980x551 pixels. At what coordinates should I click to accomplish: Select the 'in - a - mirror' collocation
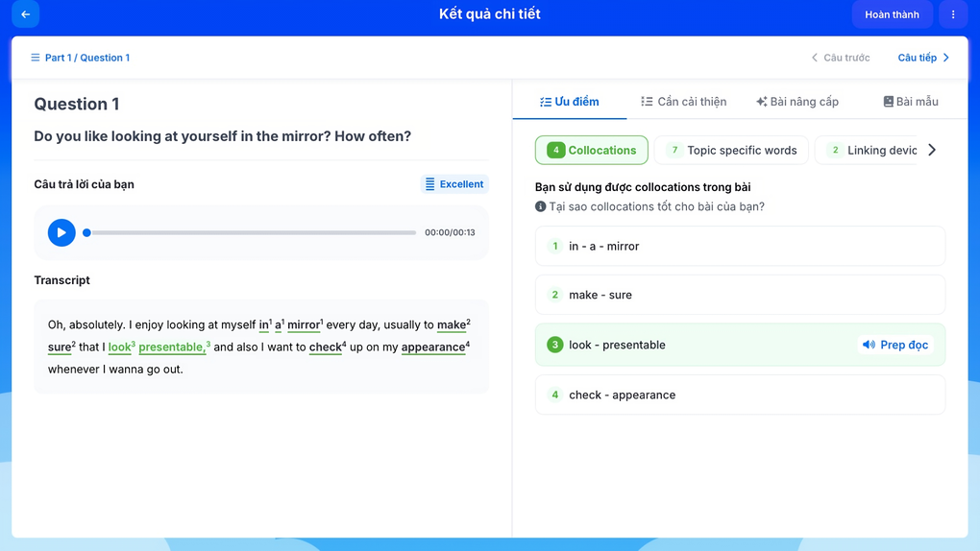(740, 246)
